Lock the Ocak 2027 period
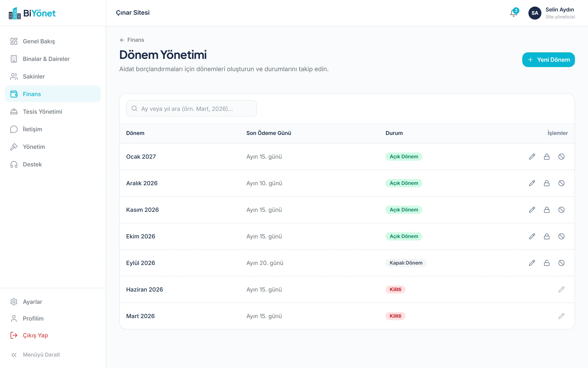Image resolution: width=588 pixels, height=368 pixels. tap(547, 156)
